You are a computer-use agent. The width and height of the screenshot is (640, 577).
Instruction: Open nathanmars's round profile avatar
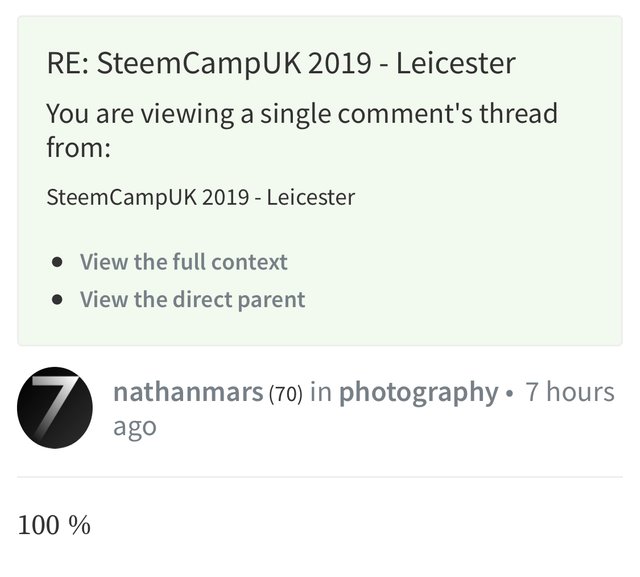click(x=55, y=408)
